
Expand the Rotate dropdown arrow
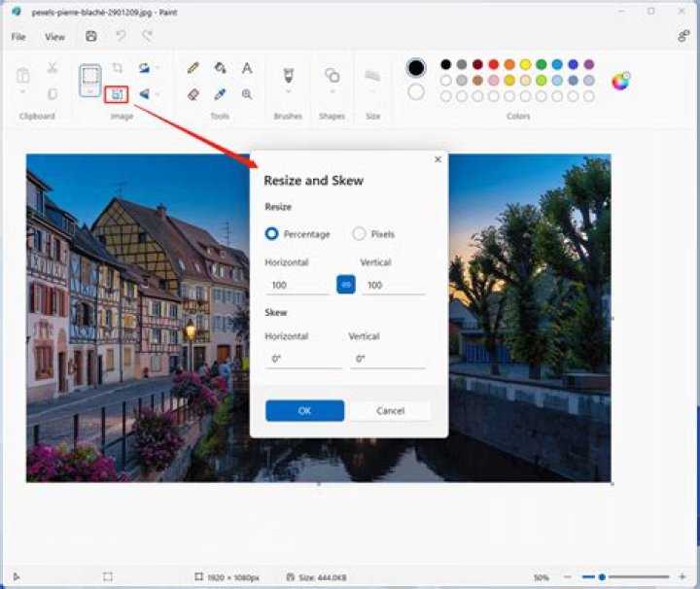(x=157, y=68)
